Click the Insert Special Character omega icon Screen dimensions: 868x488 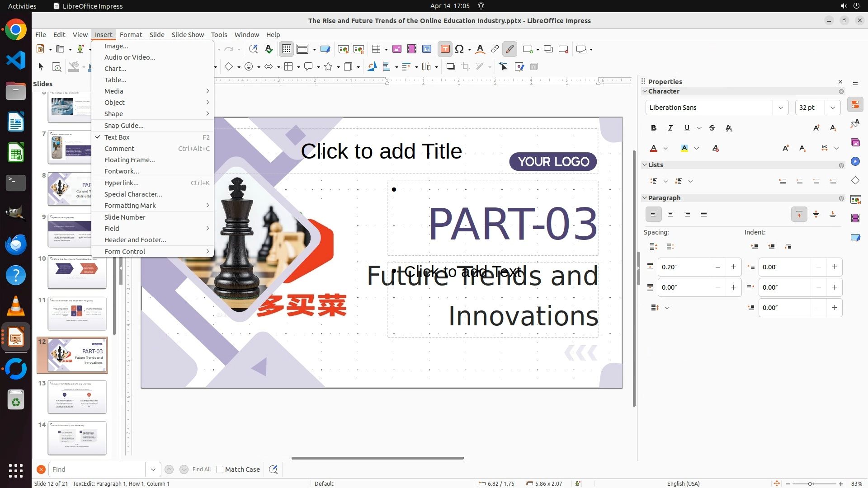tap(459, 49)
